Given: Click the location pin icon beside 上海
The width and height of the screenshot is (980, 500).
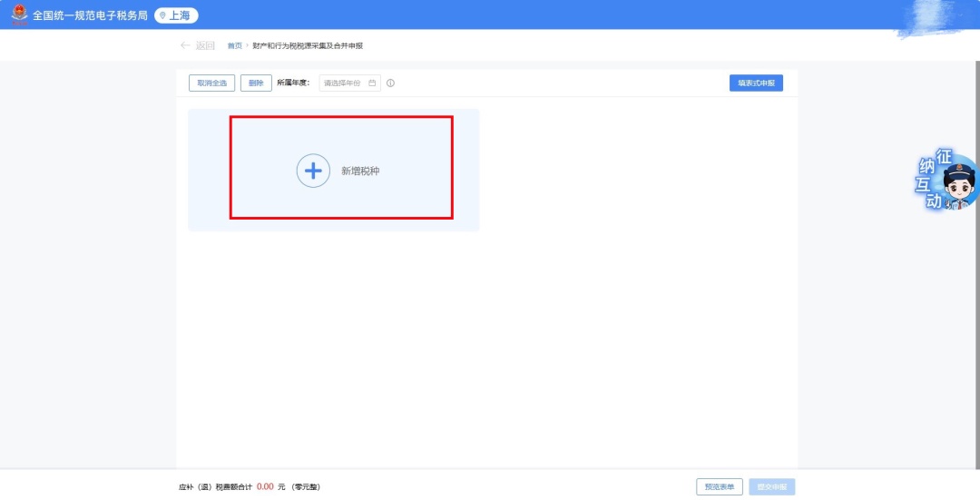Looking at the screenshot, I should (x=163, y=15).
